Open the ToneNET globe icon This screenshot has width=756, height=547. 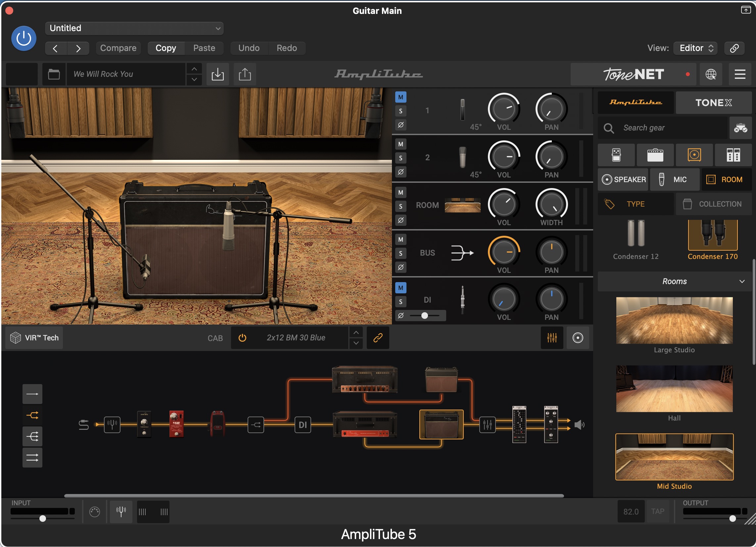(x=710, y=74)
